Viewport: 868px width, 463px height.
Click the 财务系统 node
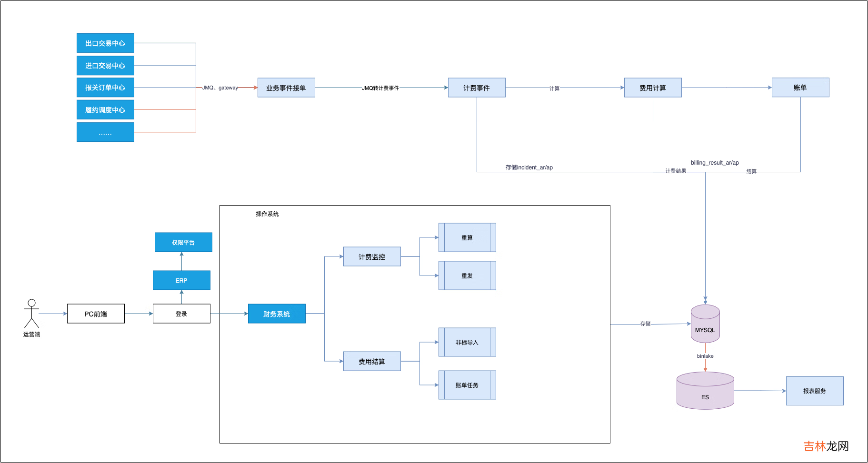coord(277,314)
